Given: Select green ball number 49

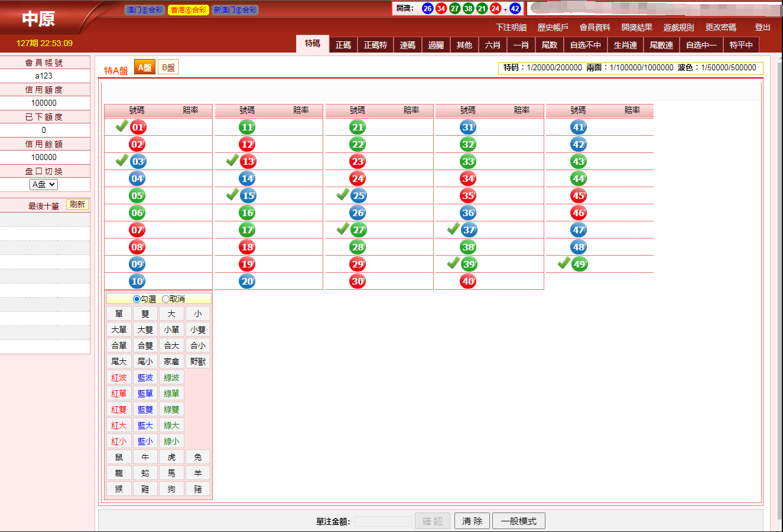Looking at the screenshot, I should [x=579, y=265].
